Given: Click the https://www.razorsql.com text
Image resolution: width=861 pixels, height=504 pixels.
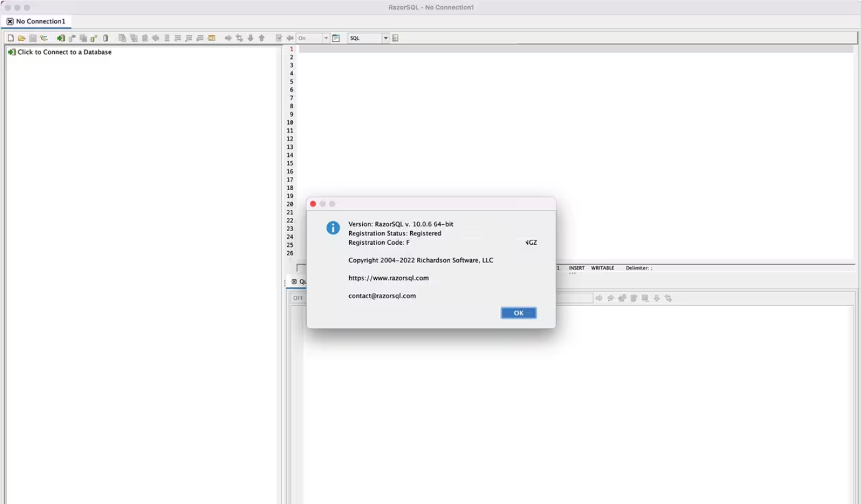Looking at the screenshot, I should (x=388, y=278).
